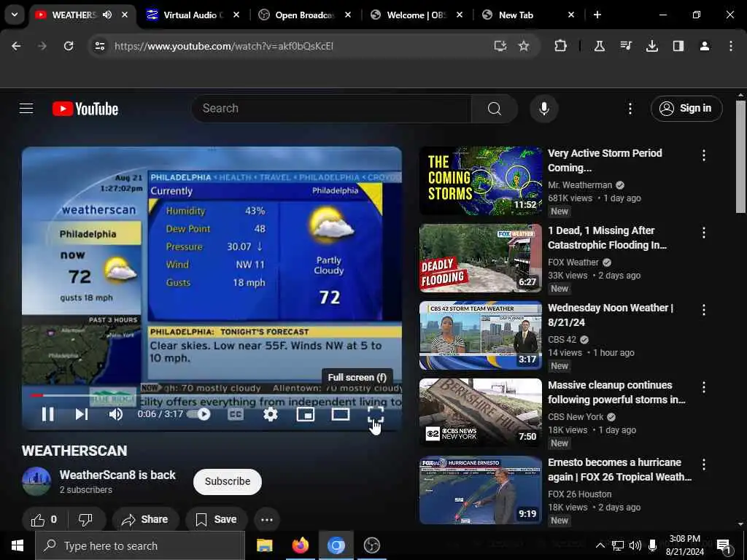
Task: Open a new browser tab
Action: point(597,15)
